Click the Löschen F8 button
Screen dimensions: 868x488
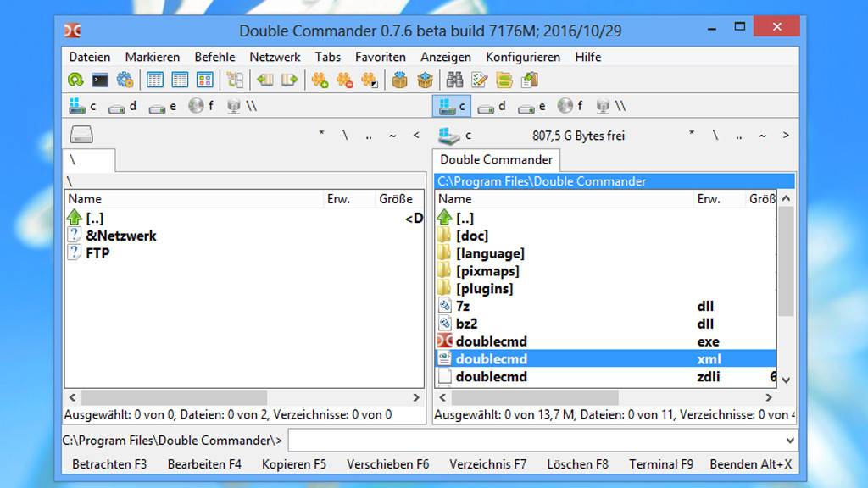577,464
